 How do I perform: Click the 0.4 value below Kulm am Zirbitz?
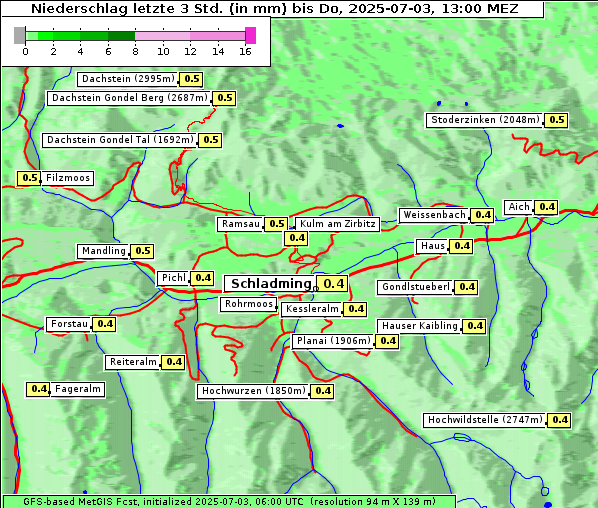tap(296, 238)
